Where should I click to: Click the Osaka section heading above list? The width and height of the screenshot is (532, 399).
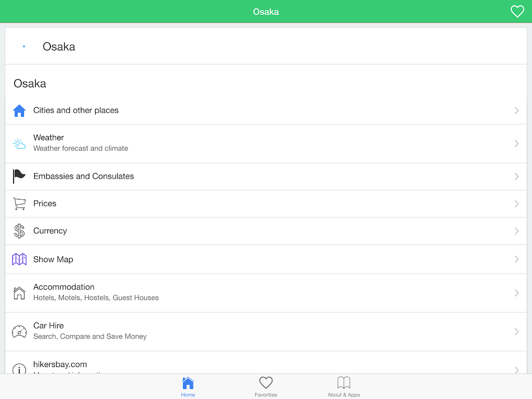[30, 83]
